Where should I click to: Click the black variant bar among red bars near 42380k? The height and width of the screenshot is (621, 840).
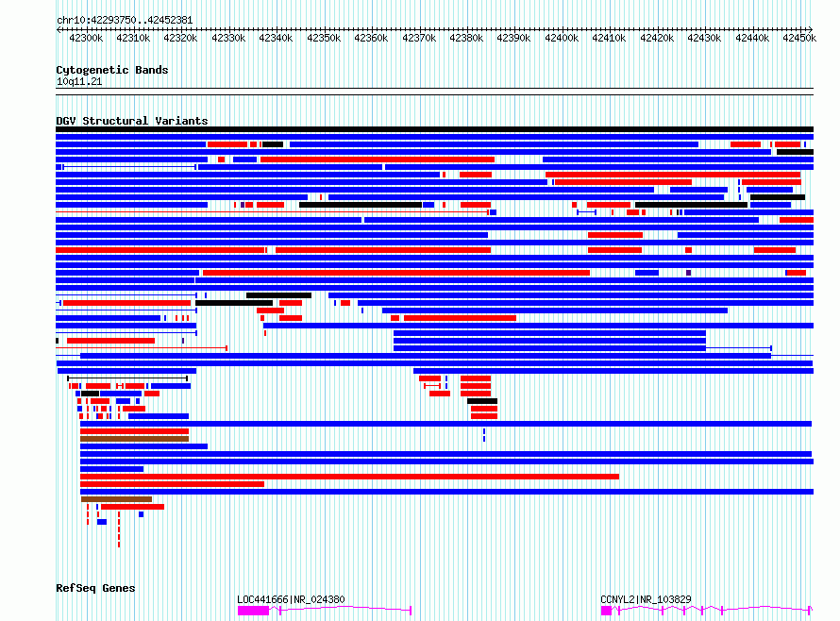[x=482, y=401]
